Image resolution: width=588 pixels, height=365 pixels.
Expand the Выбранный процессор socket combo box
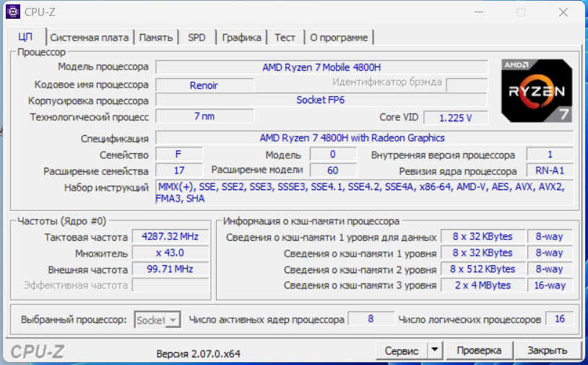[157, 319]
